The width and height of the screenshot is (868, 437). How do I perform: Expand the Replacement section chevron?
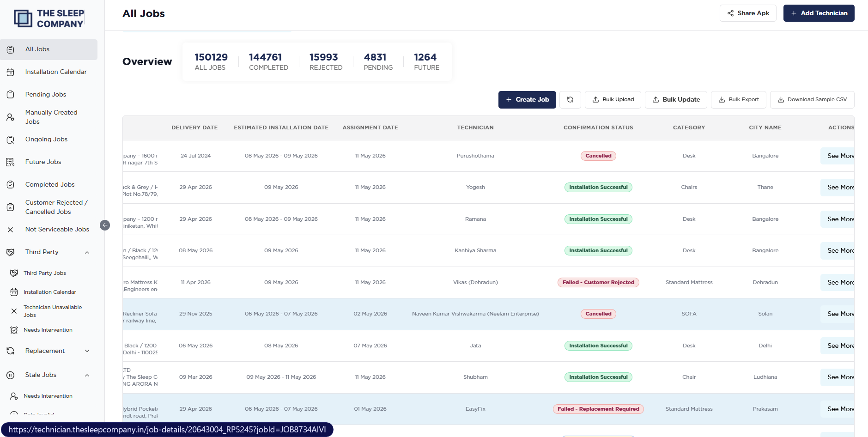click(87, 351)
